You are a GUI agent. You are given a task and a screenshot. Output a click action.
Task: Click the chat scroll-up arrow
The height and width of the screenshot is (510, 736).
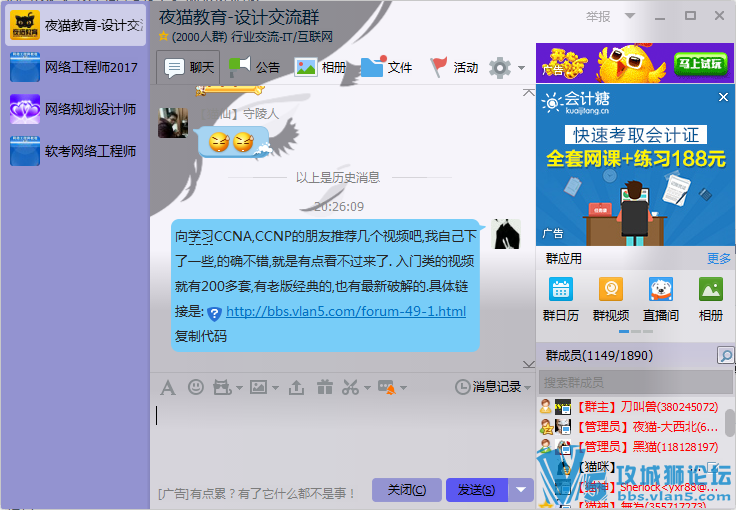(529, 92)
